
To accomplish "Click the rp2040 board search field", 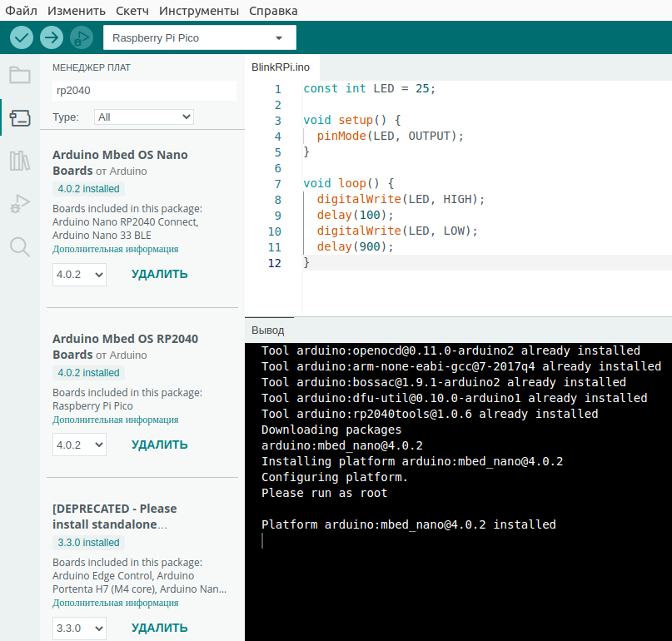I will click(x=144, y=91).
